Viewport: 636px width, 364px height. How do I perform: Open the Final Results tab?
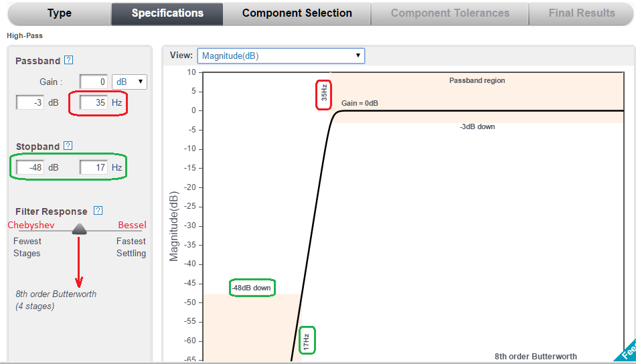581,13
